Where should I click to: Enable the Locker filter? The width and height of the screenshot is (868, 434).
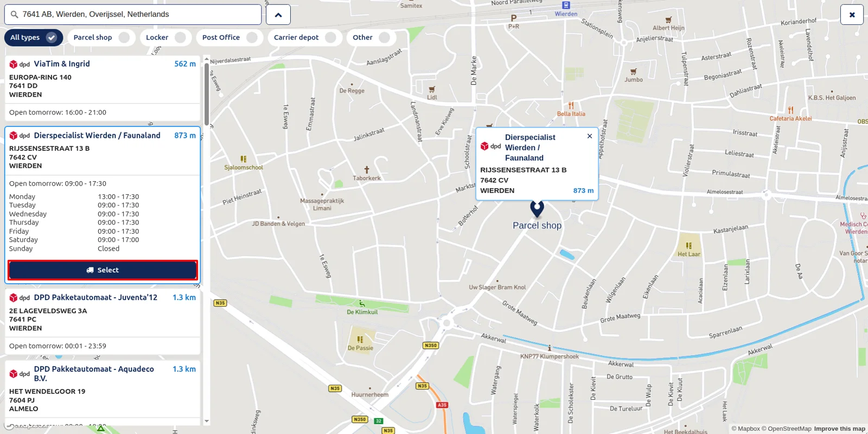pyautogui.click(x=166, y=37)
